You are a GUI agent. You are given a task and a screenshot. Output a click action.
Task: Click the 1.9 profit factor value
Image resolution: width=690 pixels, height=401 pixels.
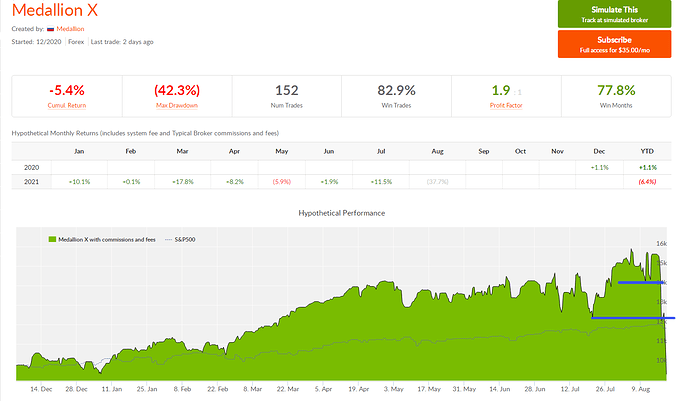(x=501, y=90)
